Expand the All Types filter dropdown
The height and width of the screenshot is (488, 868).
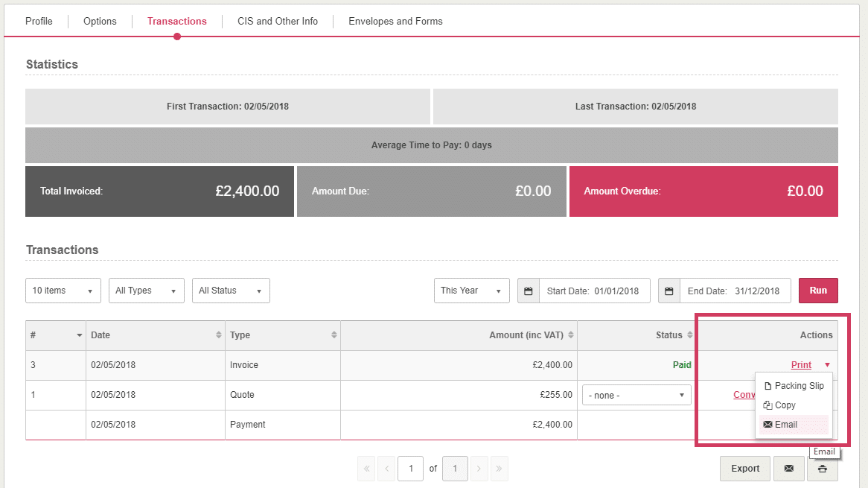pos(147,291)
